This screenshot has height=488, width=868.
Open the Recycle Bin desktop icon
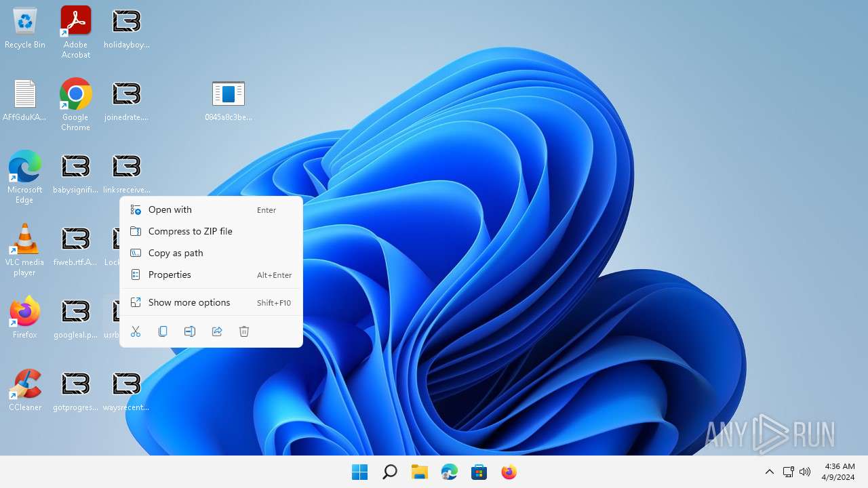(25, 28)
